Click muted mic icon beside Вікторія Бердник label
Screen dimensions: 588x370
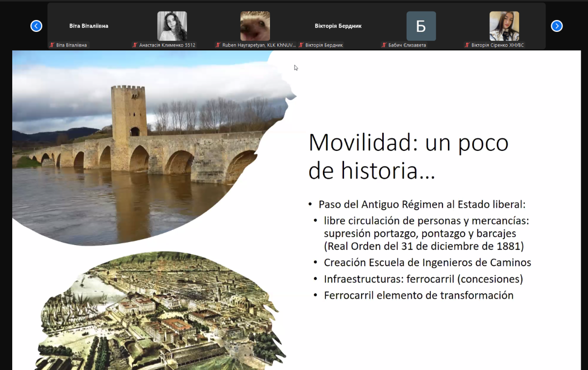301,45
